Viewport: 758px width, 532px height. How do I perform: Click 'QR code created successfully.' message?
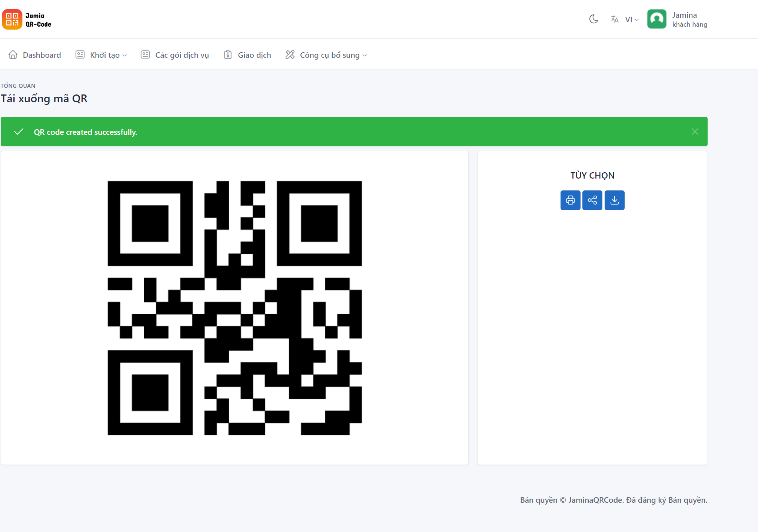pyautogui.click(x=86, y=132)
